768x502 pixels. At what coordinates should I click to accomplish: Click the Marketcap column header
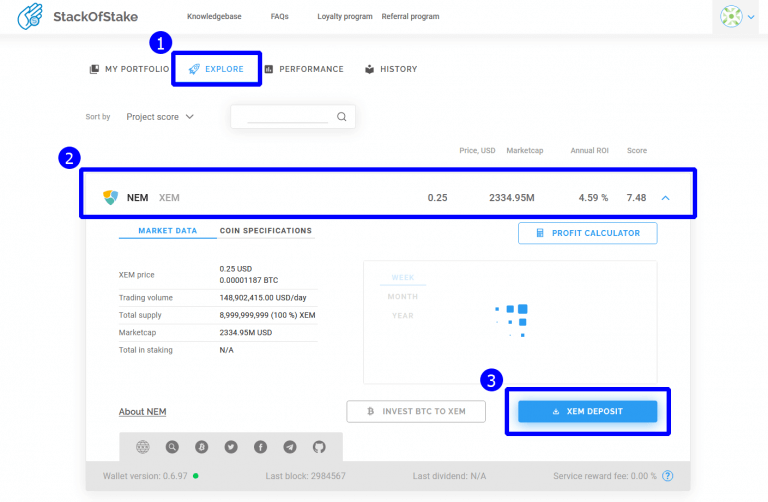pos(525,150)
